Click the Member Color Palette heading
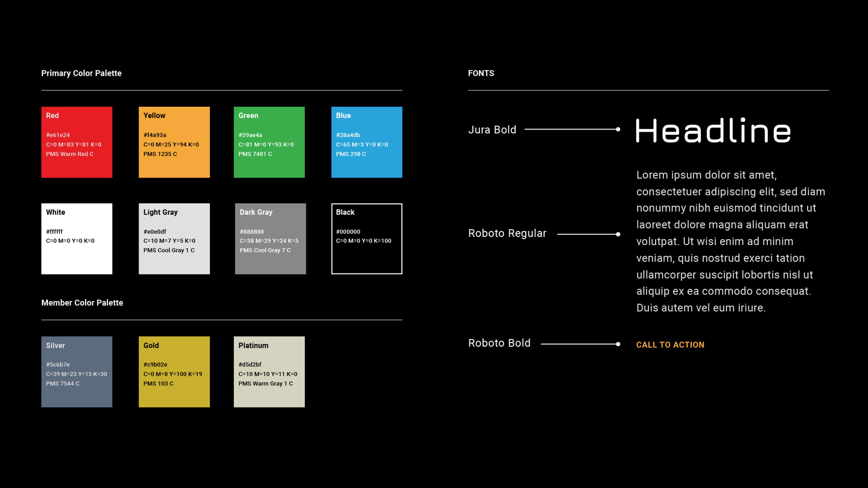 [x=82, y=303]
